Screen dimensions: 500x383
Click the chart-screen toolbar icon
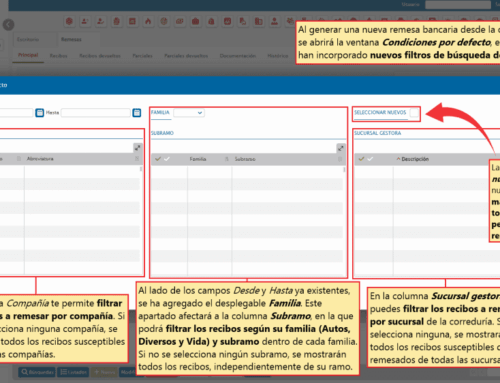(227, 21)
